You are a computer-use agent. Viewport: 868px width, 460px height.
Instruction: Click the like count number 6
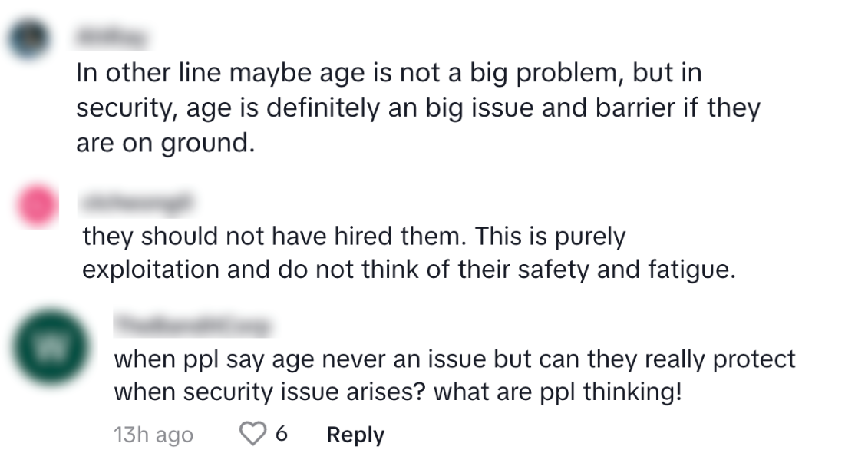click(x=281, y=435)
